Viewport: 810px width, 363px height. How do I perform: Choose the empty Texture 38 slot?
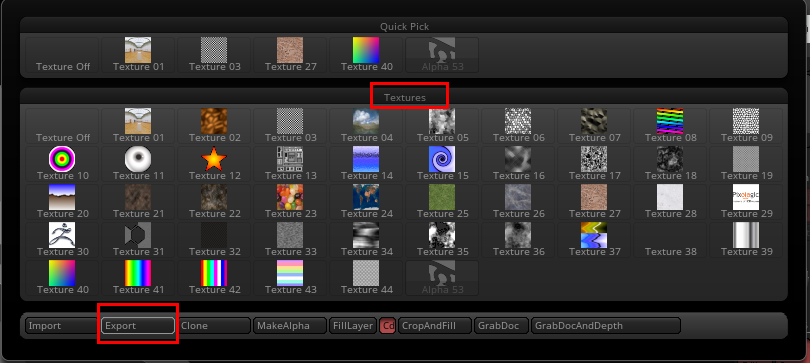(669, 240)
